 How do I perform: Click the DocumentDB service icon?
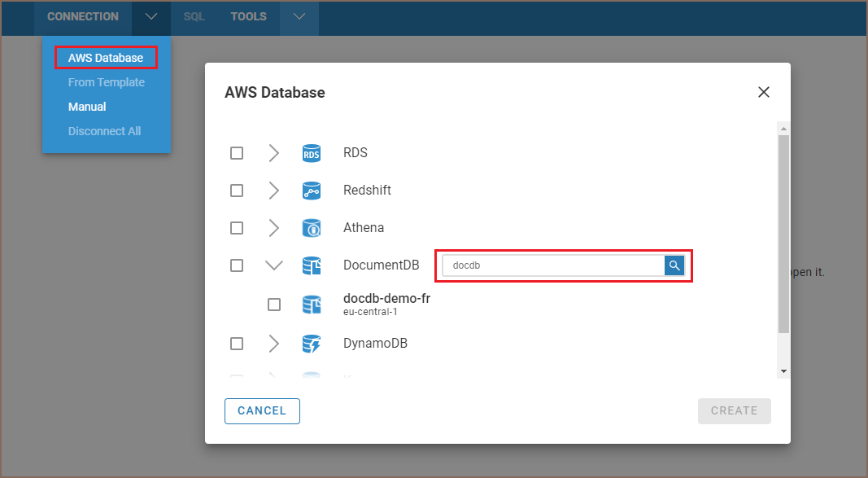pyautogui.click(x=311, y=265)
